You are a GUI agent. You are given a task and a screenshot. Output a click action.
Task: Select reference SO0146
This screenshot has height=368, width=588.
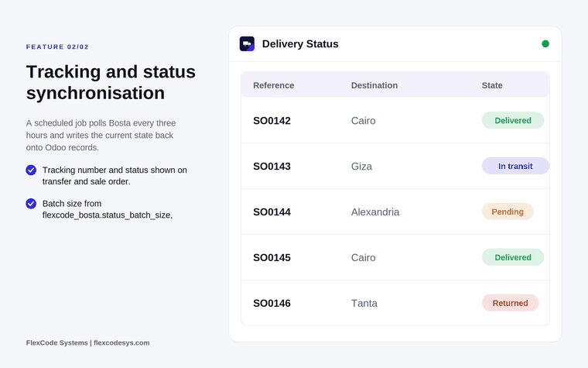272,303
